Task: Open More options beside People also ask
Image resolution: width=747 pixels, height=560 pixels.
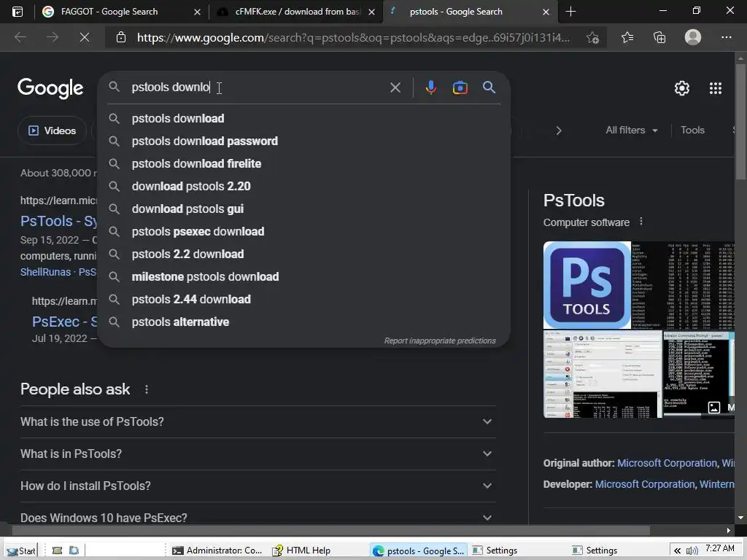Action: coord(146,389)
